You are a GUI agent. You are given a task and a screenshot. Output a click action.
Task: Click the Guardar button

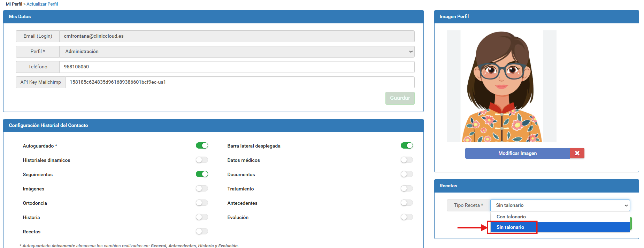[x=400, y=98]
